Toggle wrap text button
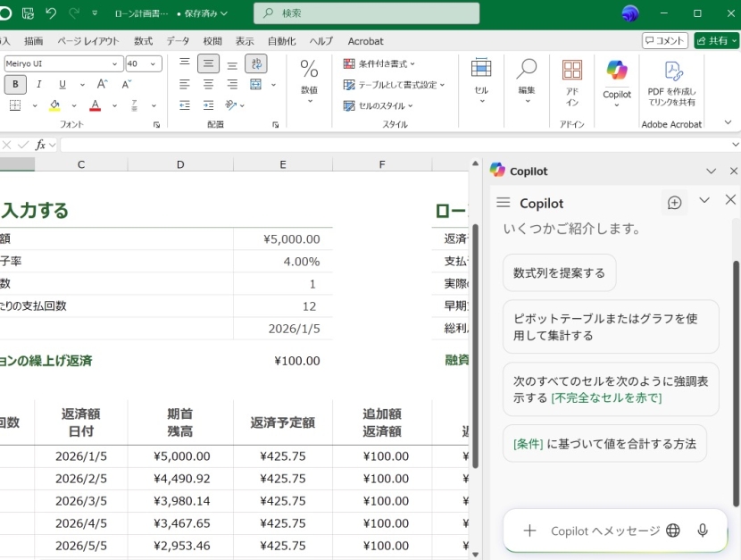The image size is (741, 560). (255, 63)
